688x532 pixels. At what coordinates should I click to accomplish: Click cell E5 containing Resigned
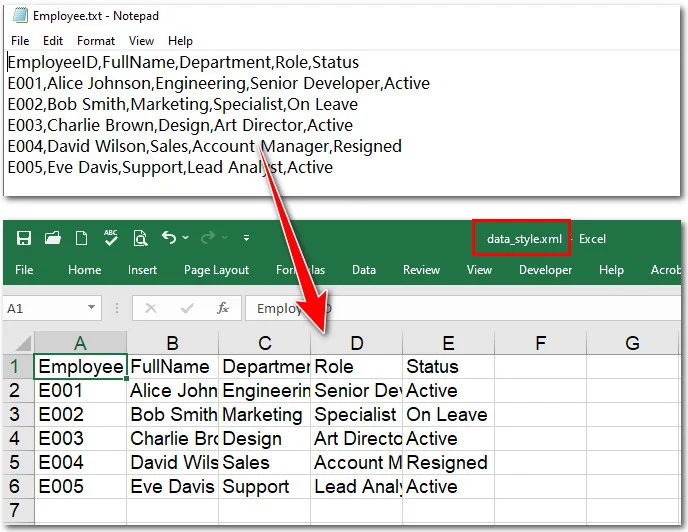click(x=447, y=463)
